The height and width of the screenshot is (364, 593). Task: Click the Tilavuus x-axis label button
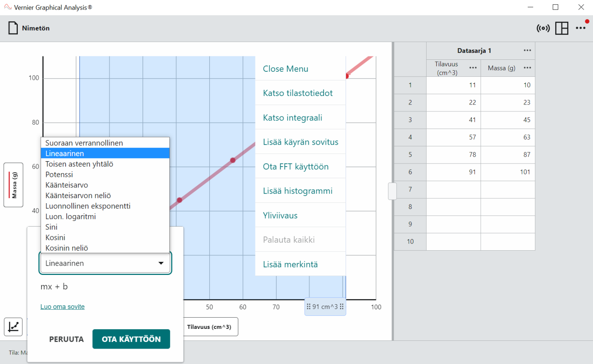coord(209,327)
